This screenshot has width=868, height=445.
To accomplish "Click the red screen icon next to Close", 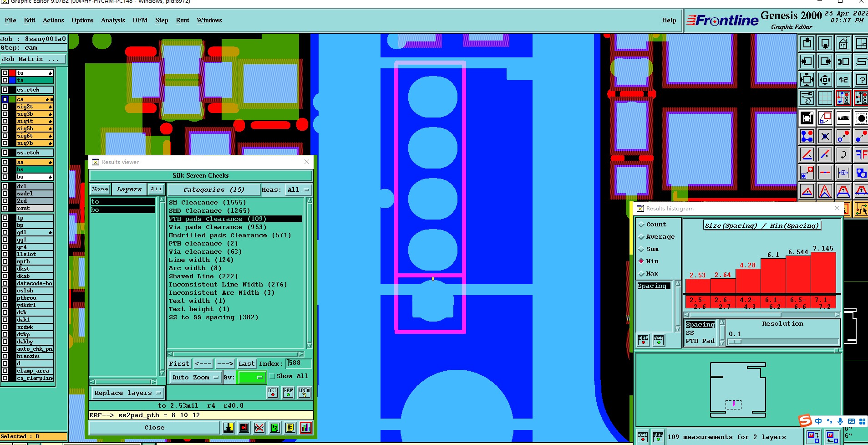I will tap(244, 428).
